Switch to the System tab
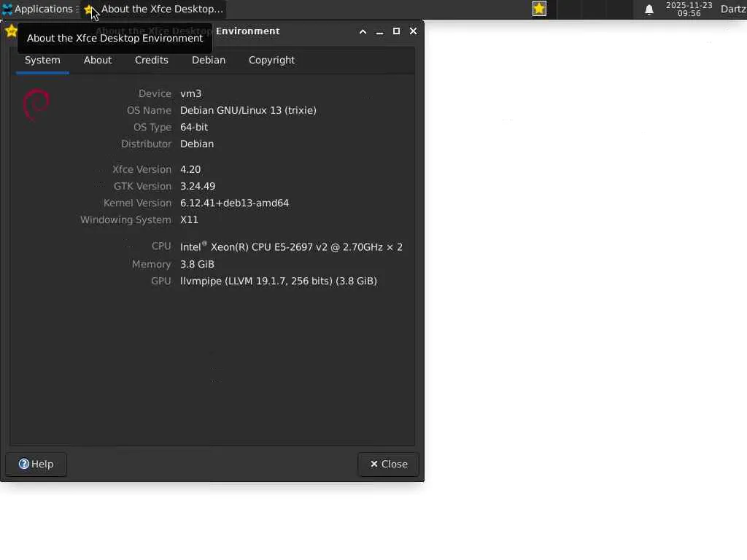The image size is (747, 560). pyautogui.click(x=42, y=61)
